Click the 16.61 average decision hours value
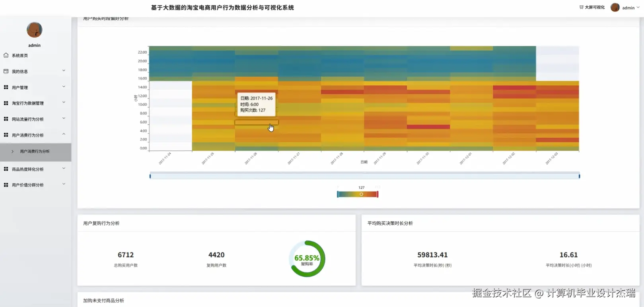 pos(568,255)
